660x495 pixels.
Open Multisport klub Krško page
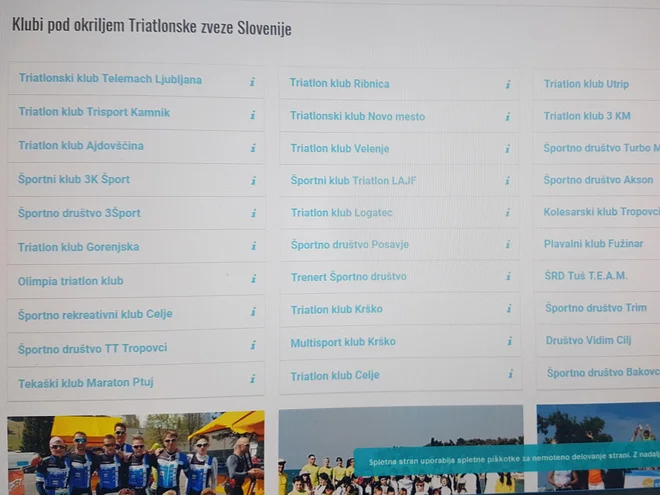(x=343, y=342)
